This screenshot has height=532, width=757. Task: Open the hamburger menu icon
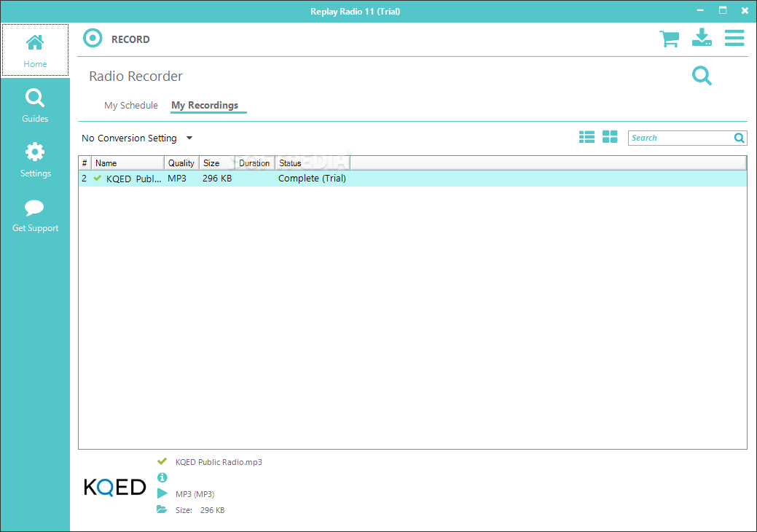tap(734, 38)
